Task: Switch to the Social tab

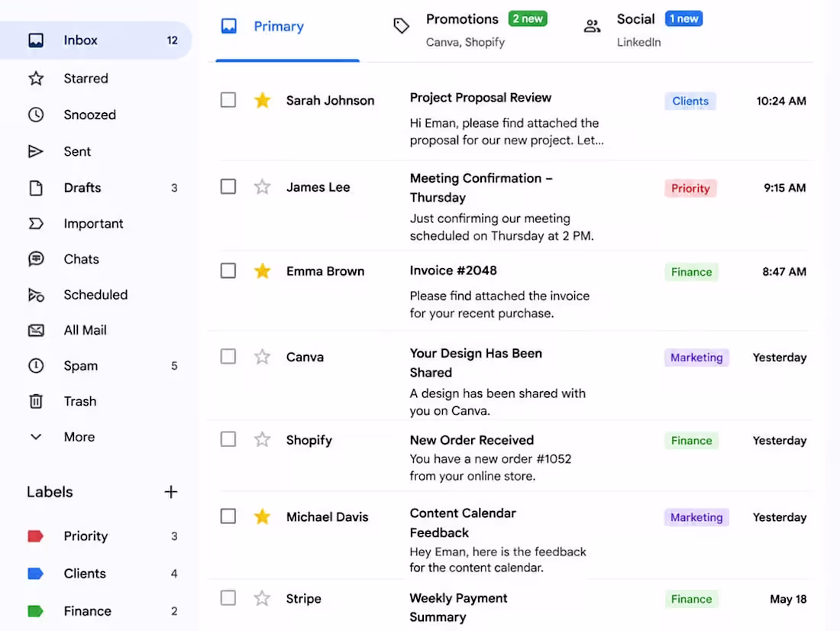Action: click(x=643, y=30)
